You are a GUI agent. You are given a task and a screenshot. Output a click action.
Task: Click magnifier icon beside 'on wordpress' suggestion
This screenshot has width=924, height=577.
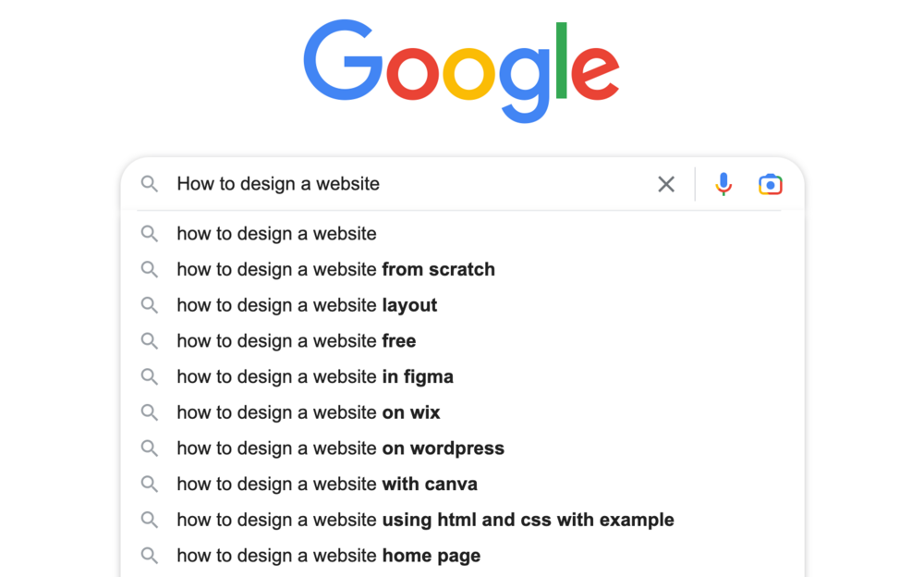(x=150, y=448)
